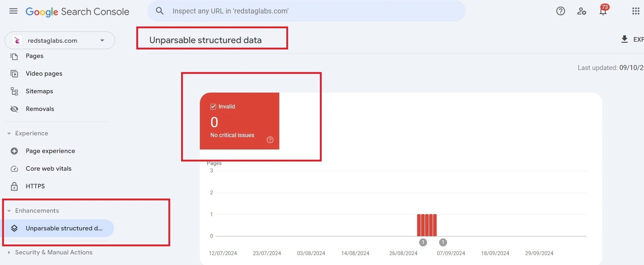This screenshot has width=644, height=265.
Task: Open the Removals page
Action: 40,109
